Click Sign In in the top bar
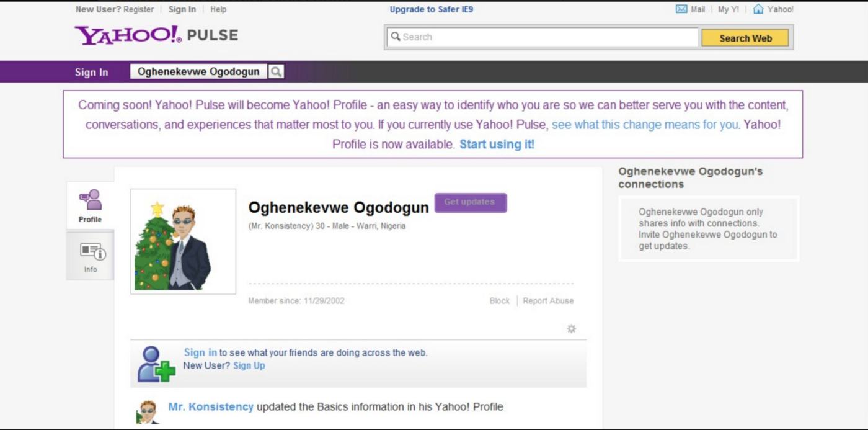 coord(182,9)
